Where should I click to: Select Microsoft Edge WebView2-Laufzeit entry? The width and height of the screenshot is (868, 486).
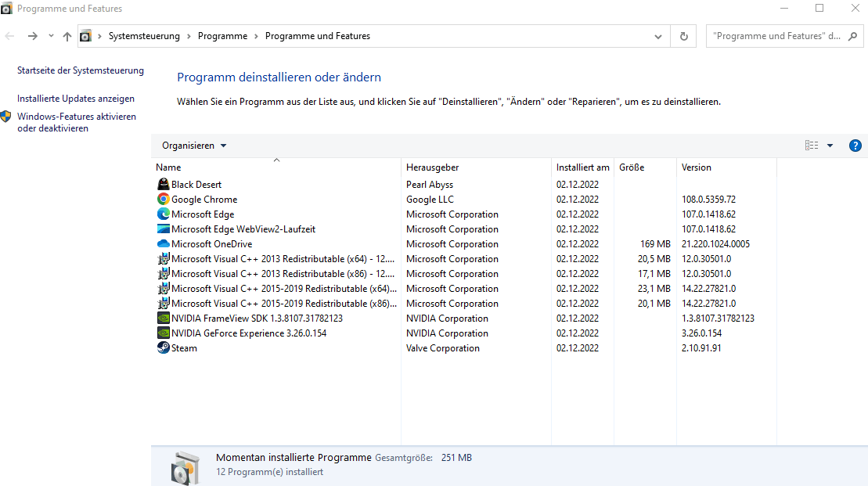243,229
